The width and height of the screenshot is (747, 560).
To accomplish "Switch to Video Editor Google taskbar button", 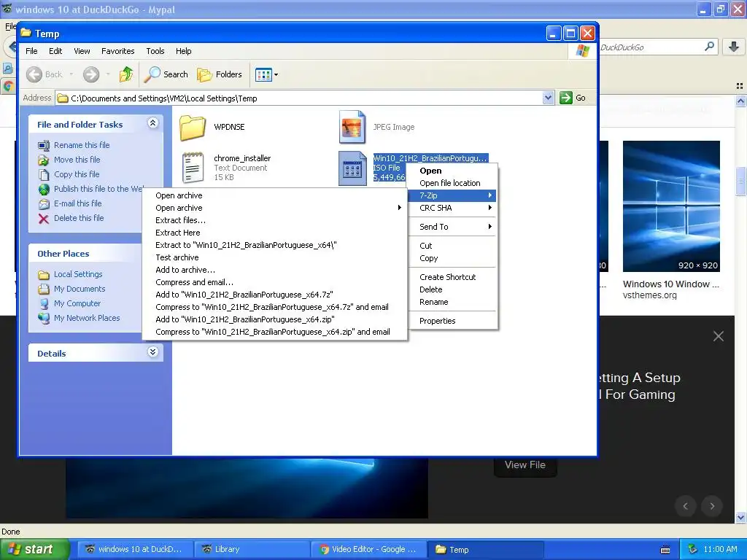I will [x=368, y=550].
